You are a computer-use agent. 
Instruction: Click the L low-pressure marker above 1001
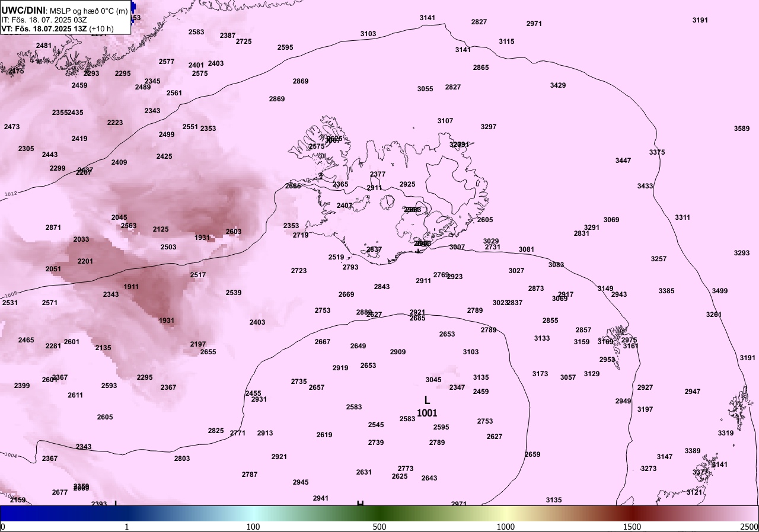click(x=427, y=400)
